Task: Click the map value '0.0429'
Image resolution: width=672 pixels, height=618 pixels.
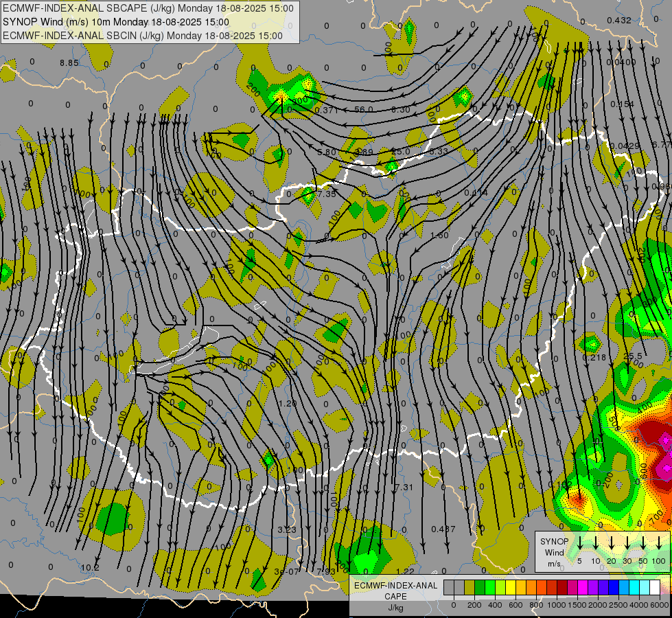Action: 625,146
